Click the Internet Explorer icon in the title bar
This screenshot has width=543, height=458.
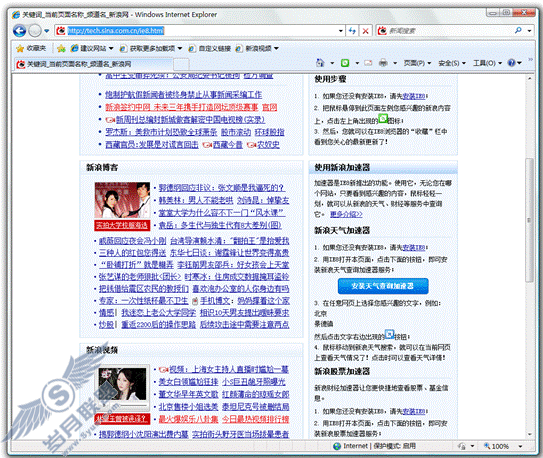[16, 15]
